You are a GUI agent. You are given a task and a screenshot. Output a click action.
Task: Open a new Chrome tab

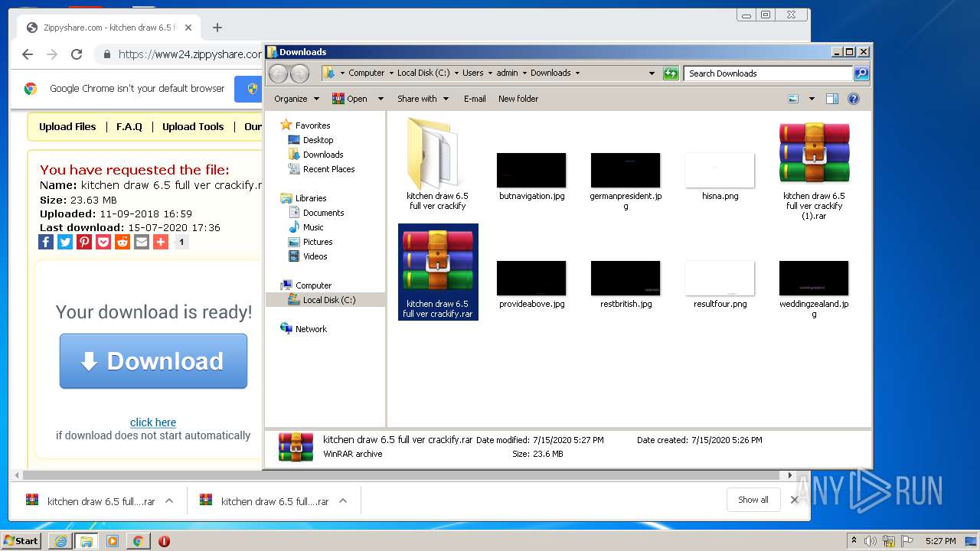point(217,28)
